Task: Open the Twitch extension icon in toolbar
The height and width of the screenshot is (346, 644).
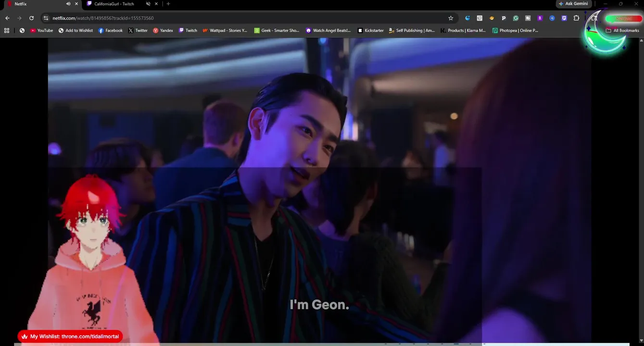Action: pyautogui.click(x=564, y=18)
